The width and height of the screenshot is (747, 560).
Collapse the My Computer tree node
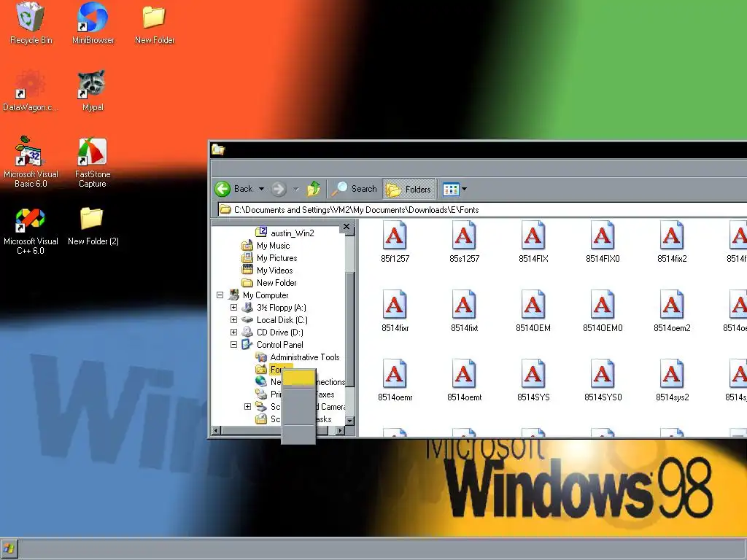click(220, 295)
